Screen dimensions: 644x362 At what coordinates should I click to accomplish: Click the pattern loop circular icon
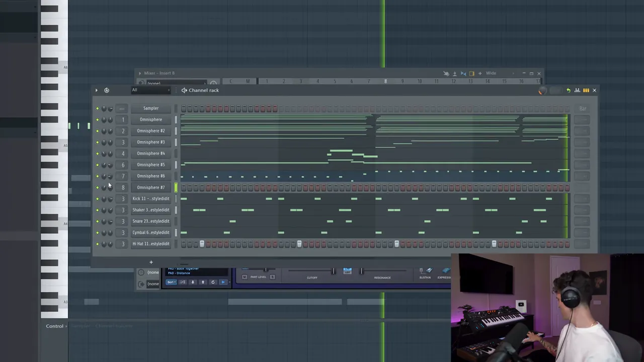tap(107, 90)
